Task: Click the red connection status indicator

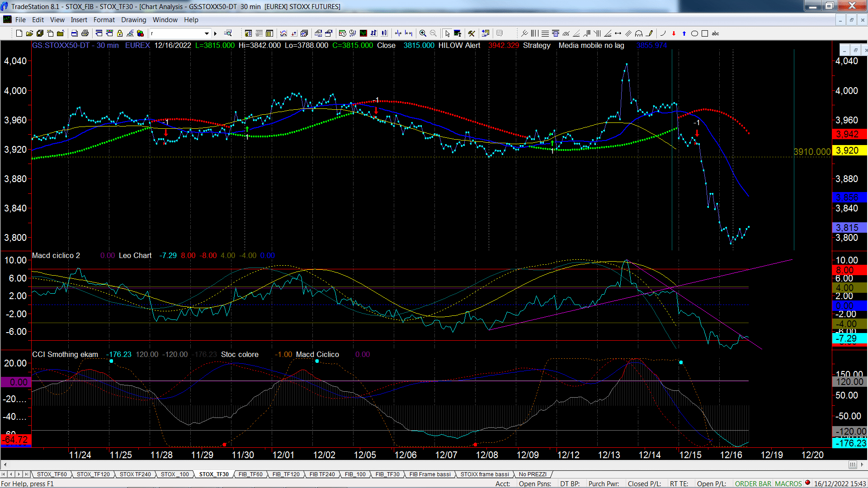Action: (807, 483)
